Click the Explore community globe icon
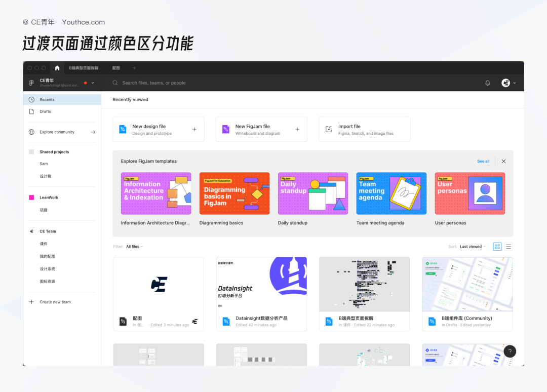This screenshot has height=392, width=547. 31,132
